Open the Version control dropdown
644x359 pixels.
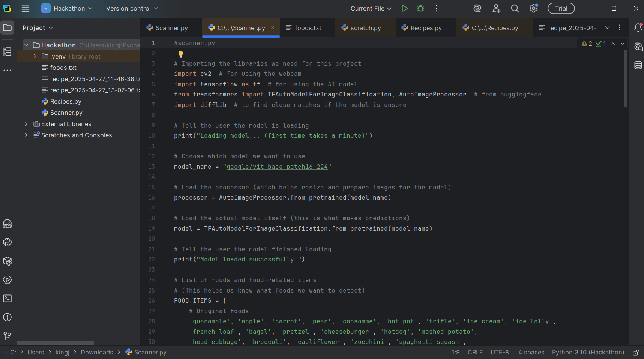pyautogui.click(x=132, y=8)
